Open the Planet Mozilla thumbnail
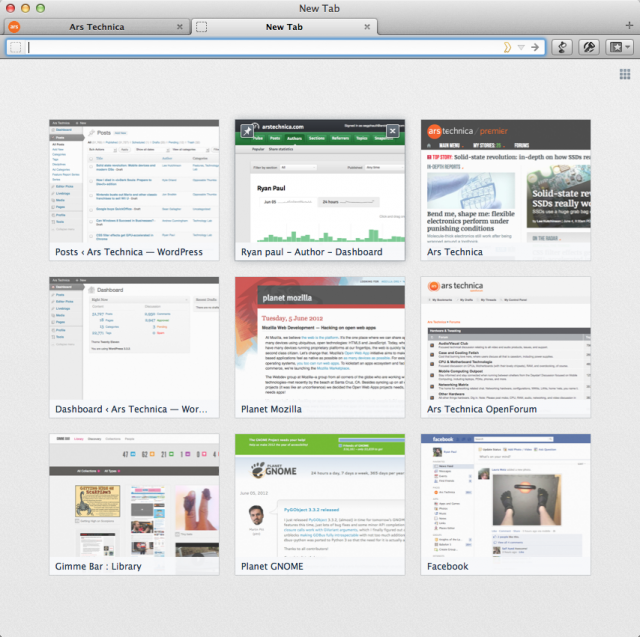Screen dimensions: 640x637 point(320,347)
